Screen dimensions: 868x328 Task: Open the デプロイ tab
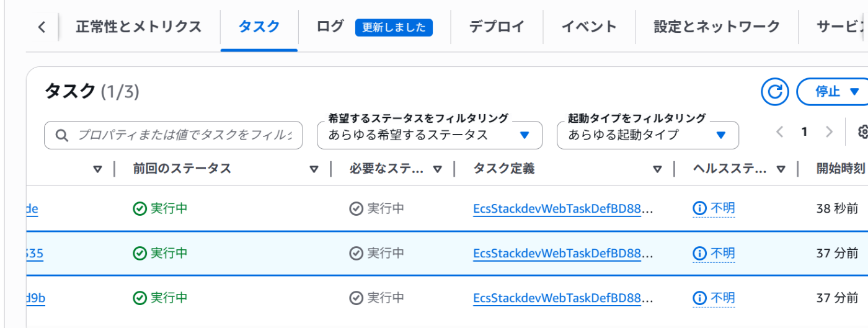tap(497, 27)
